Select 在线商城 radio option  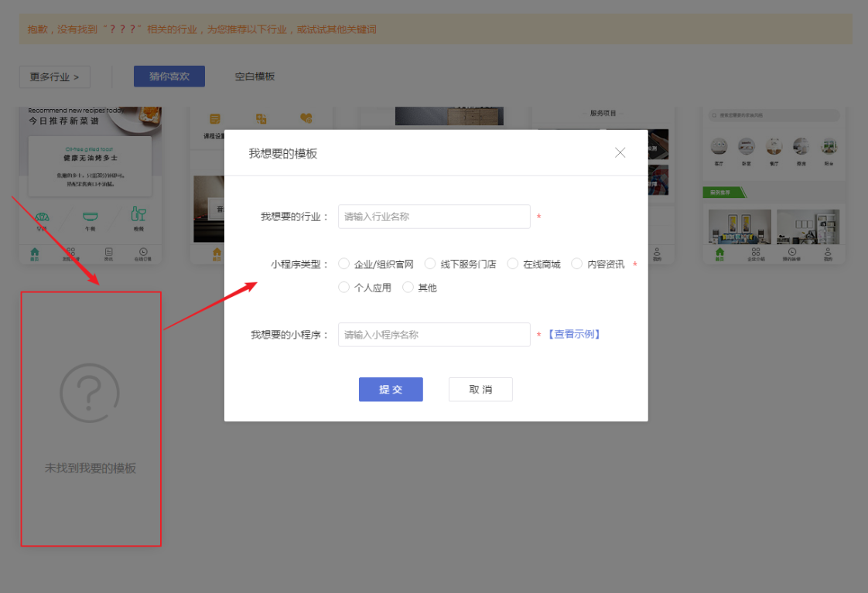513,264
